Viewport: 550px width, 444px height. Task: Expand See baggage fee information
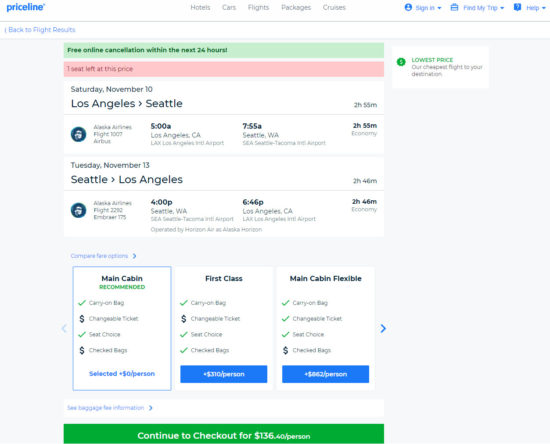tap(110, 408)
